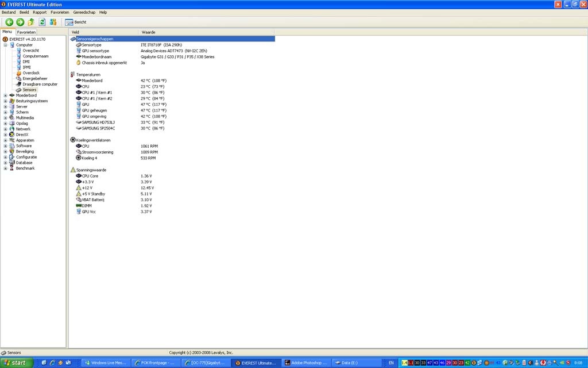Select the VBAT Batterij voltage row
Screen dimensions: 588x368
(172, 200)
